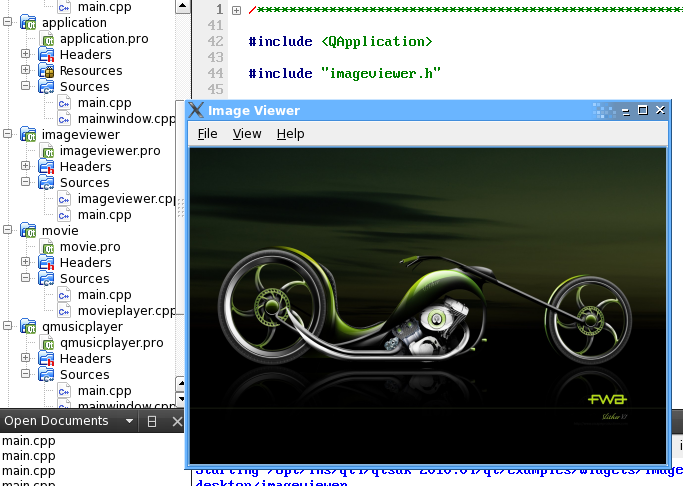The width and height of the screenshot is (683, 486).
Task: Click the qmusicplayer project Qt icon
Action: pyautogui.click(x=29, y=327)
